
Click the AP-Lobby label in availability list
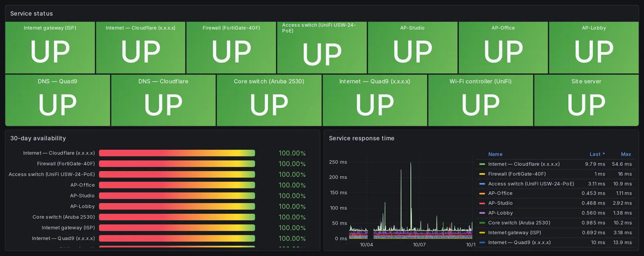coord(83,206)
